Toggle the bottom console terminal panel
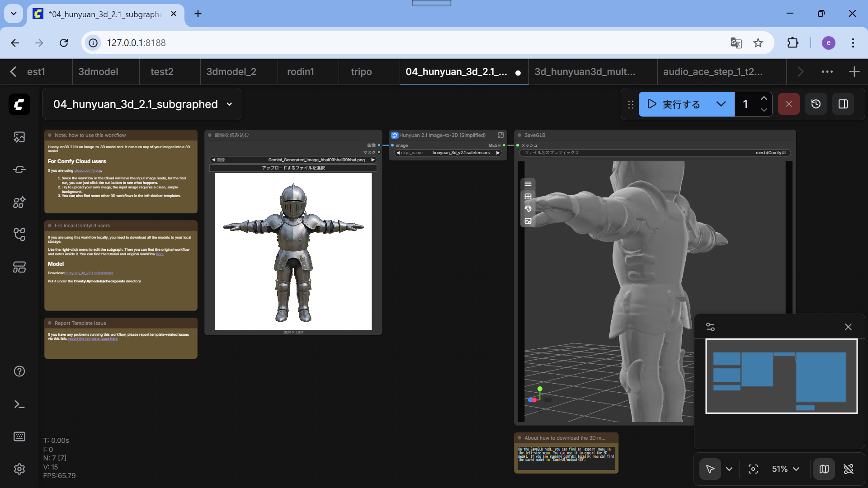Viewport: 868px width, 488px height. pyautogui.click(x=19, y=404)
